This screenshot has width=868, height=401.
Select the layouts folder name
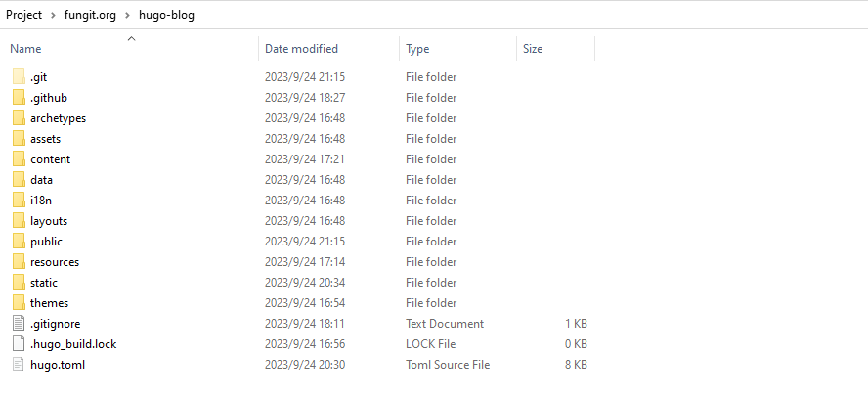tap(49, 220)
